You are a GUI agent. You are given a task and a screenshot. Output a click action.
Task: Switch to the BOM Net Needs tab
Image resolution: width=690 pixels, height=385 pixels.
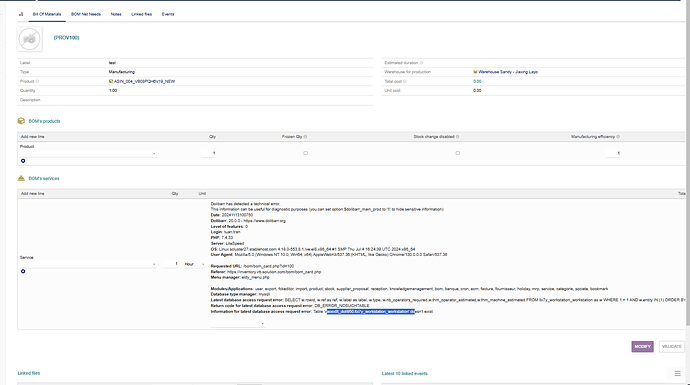pos(86,14)
